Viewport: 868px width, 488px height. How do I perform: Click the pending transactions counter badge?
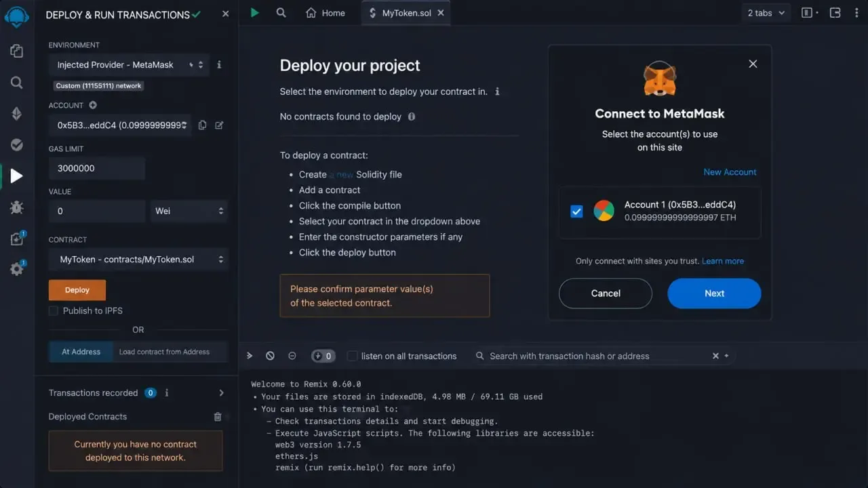click(323, 356)
